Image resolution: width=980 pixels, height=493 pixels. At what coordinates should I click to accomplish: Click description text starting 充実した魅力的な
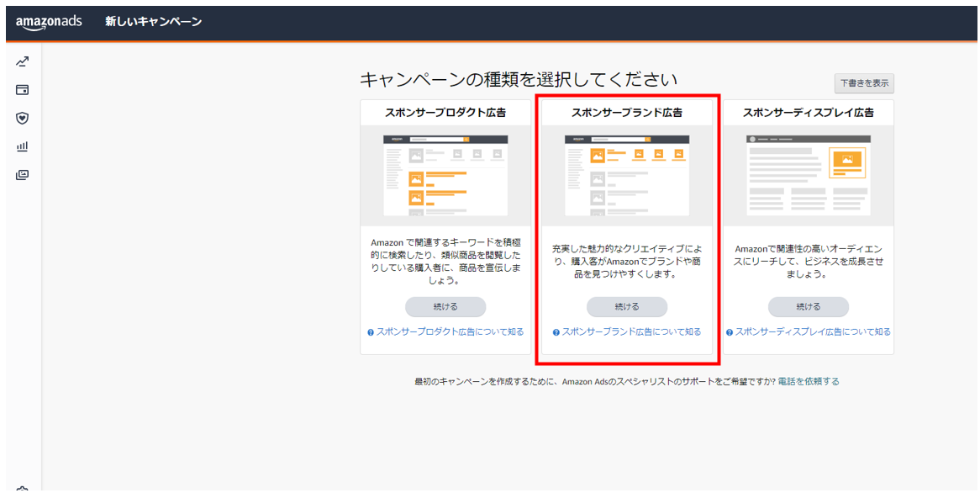pyautogui.click(x=627, y=261)
